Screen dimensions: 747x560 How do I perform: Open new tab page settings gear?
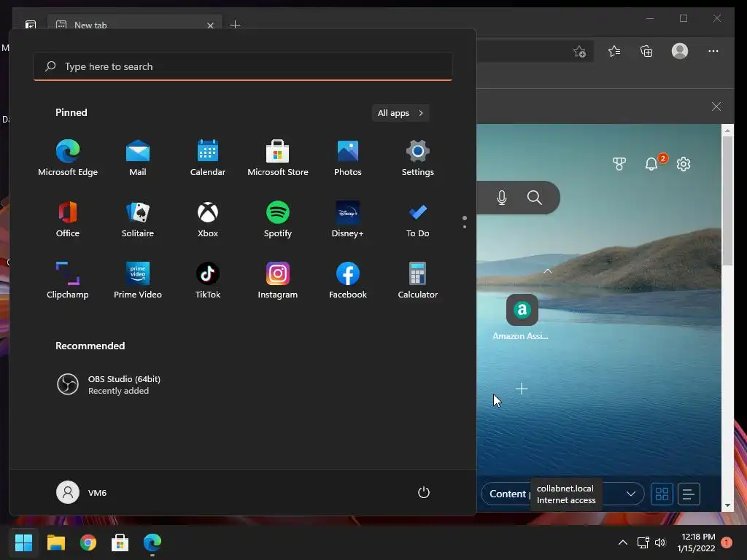click(684, 164)
